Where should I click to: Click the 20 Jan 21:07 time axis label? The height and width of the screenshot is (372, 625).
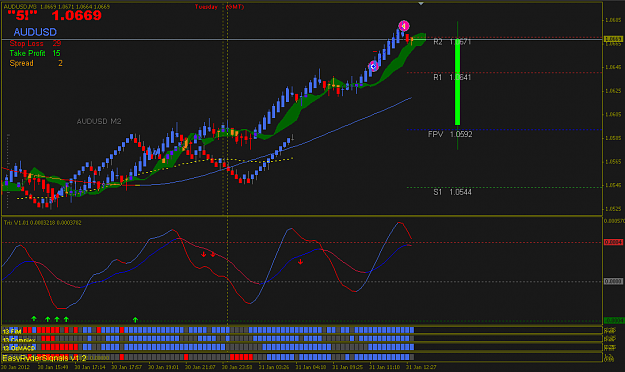tap(200, 367)
